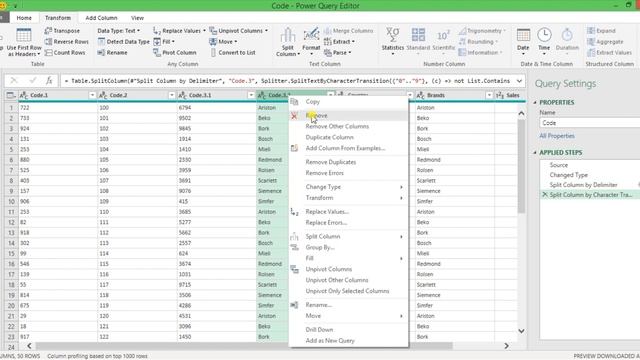This screenshot has height=360, width=640.
Task: Select the Changed Type step
Action: [568, 175]
